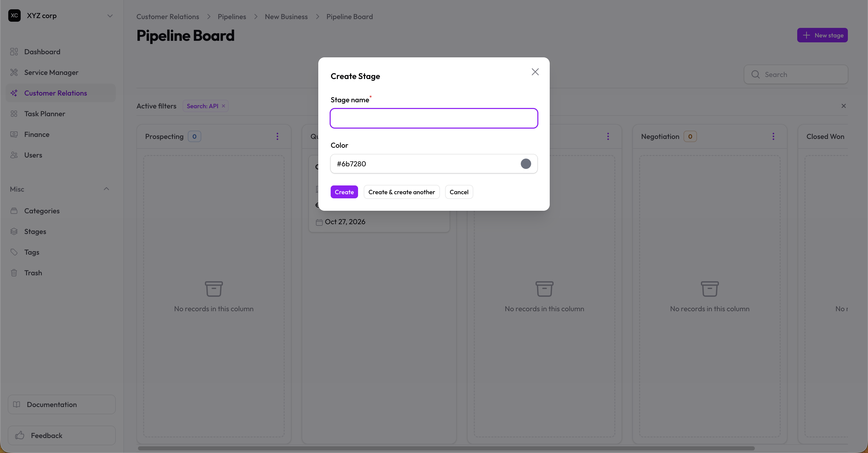Click the board Search field
This screenshot has width=868, height=453.
[796, 74]
